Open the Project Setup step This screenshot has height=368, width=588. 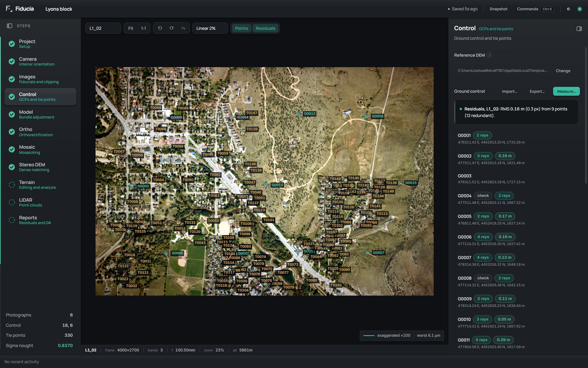(x=41, y=44)
